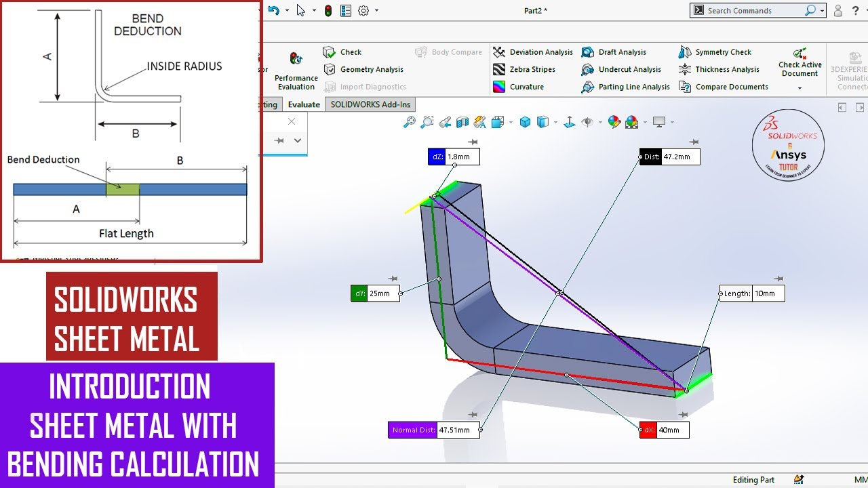Image resolution: width=868 pixels, height=488 pixels.
Task: Open Compare Documents
Action: click(723, 87)
